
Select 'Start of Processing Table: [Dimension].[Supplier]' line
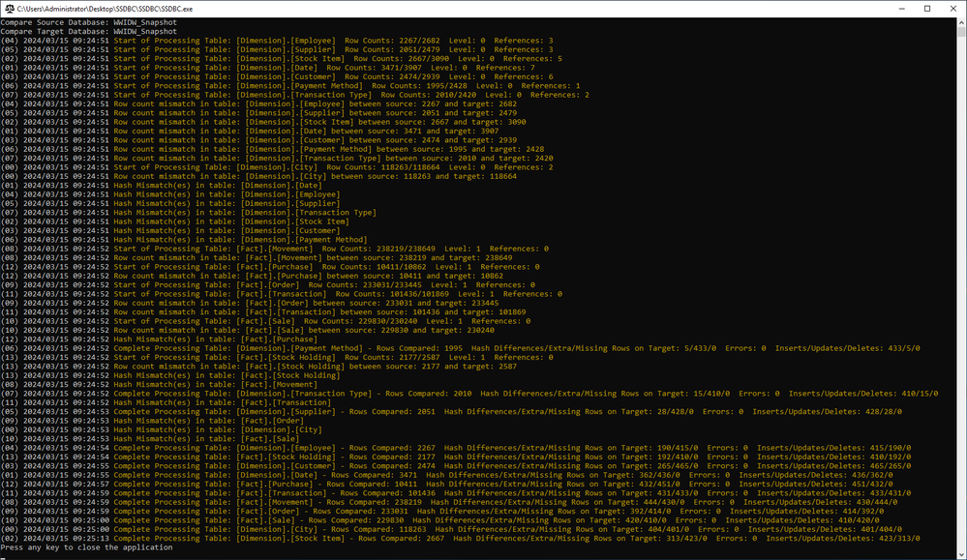click(277, 49)
